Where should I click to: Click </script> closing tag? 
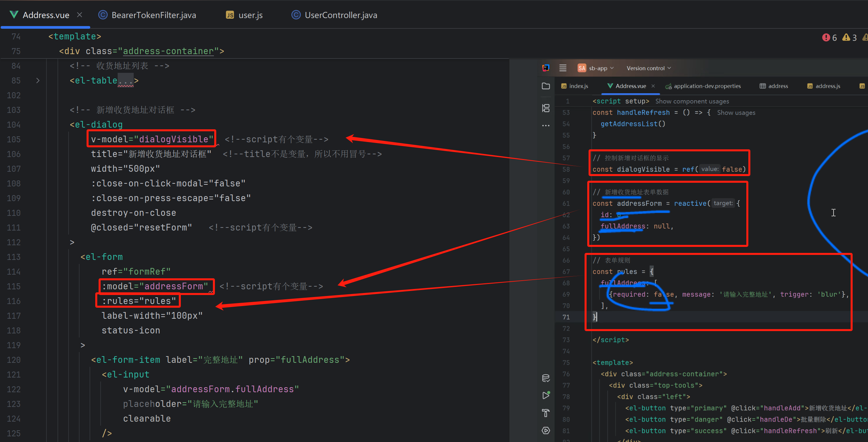(611, 340)
